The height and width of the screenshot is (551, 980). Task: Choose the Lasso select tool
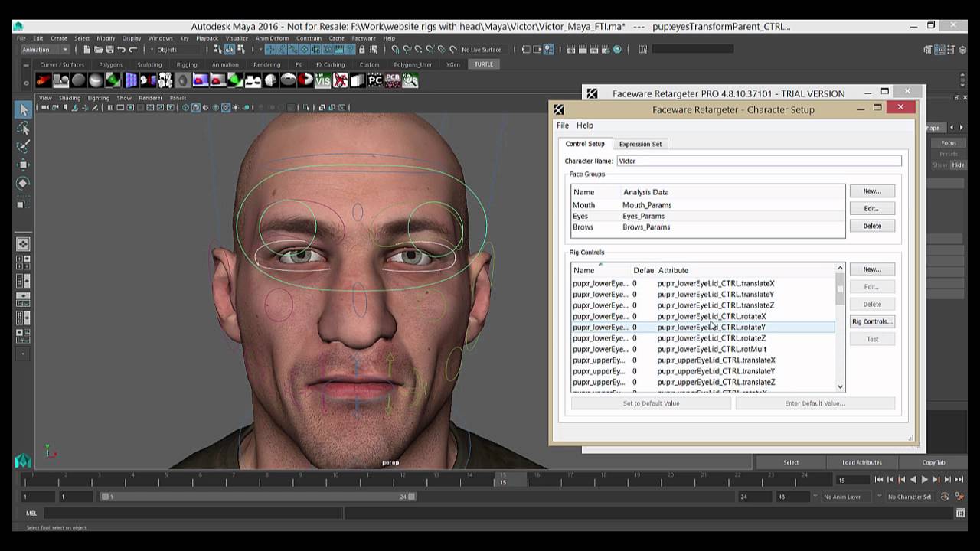(23, 128)
